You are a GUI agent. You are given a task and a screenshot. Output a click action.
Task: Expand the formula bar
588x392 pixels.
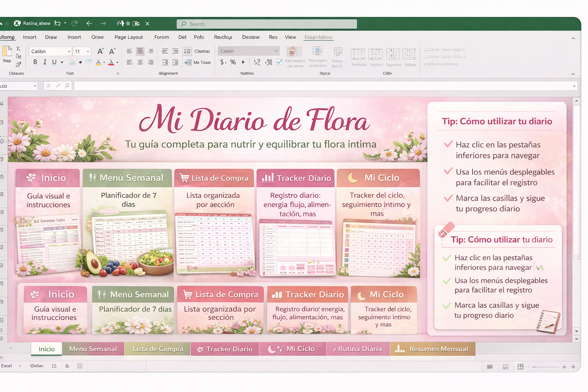click(x=574, y=86)
